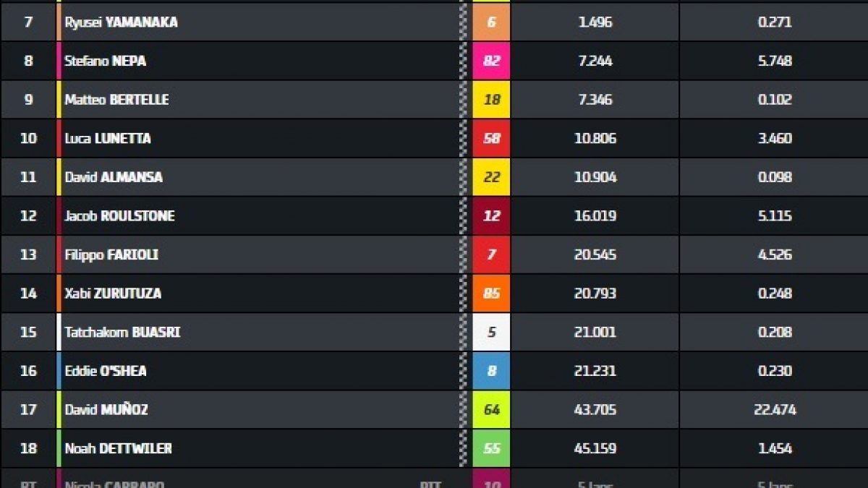Click the dark red number 12 badge
This screenshot has width=868, height=488.
pyautogui.click(x=491, y=216)
